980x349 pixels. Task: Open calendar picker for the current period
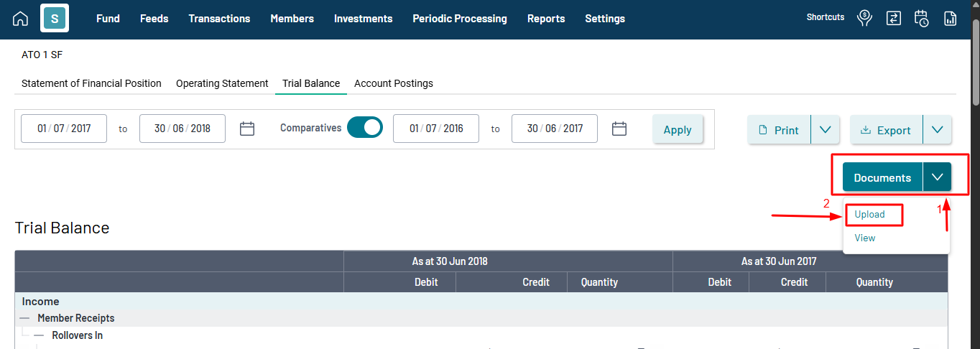tap(247, 129)
